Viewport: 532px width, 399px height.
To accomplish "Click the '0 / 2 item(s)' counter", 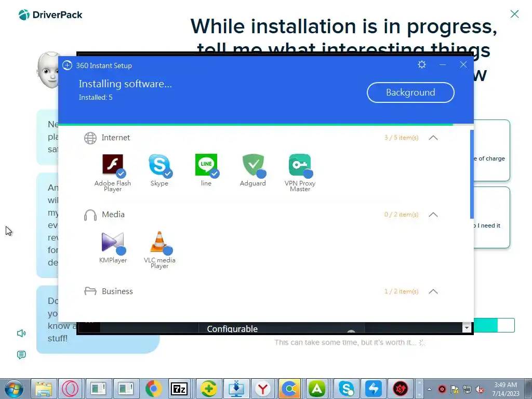I will [402, 215].
